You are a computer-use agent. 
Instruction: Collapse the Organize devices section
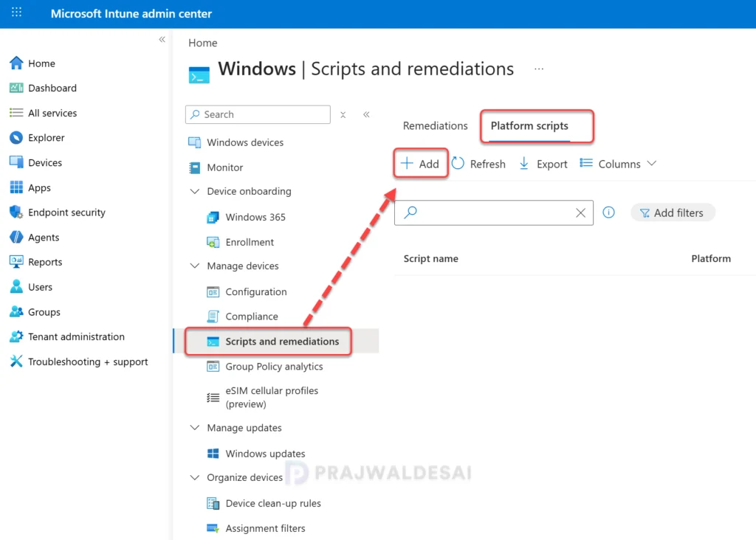click(195, 477)
